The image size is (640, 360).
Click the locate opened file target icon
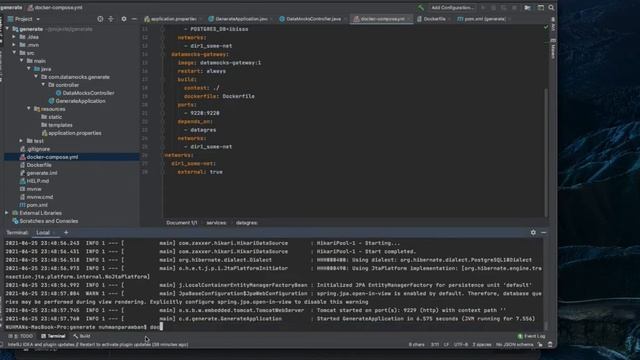click(x=100, y=19)
